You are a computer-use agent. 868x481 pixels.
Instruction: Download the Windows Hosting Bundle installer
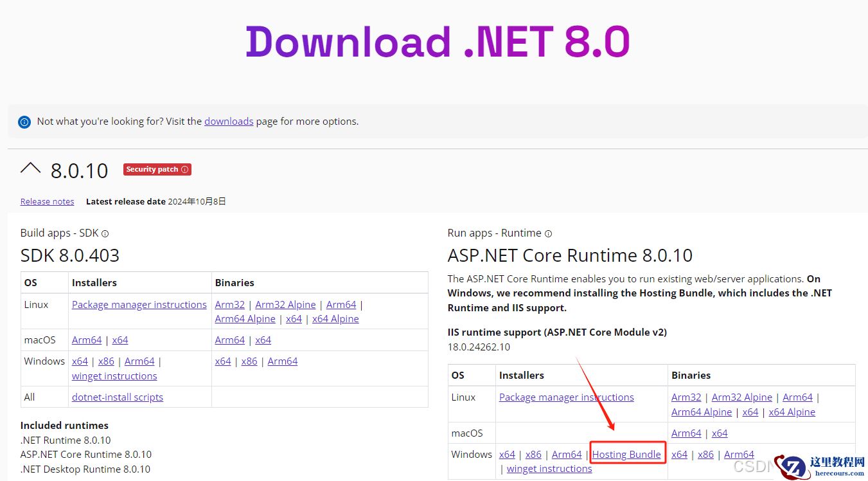[627, 454]
